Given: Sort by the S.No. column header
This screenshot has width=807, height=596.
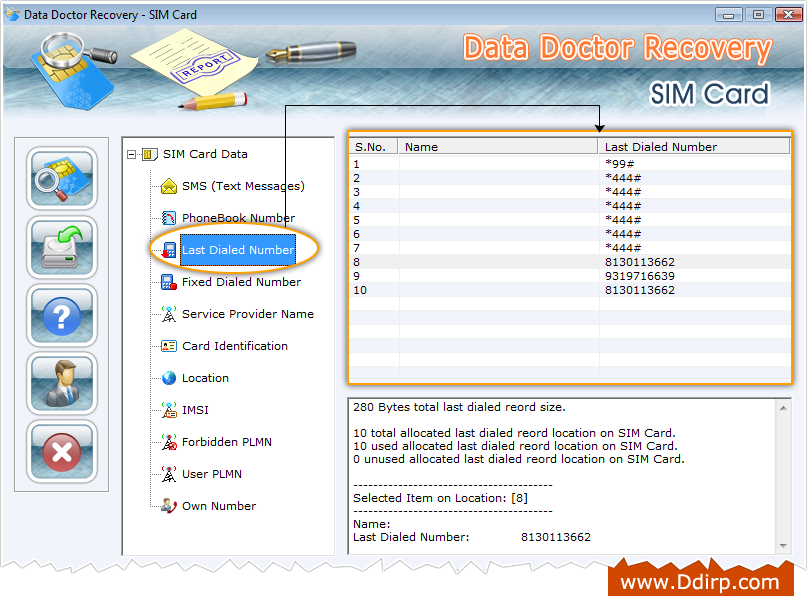Looking at the screenshot, I should click(372, 147).
